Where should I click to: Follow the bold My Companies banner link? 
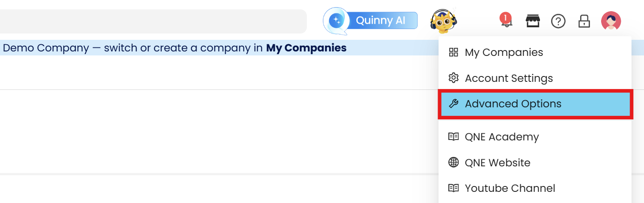pyautogui.click(x=306, y=48)
